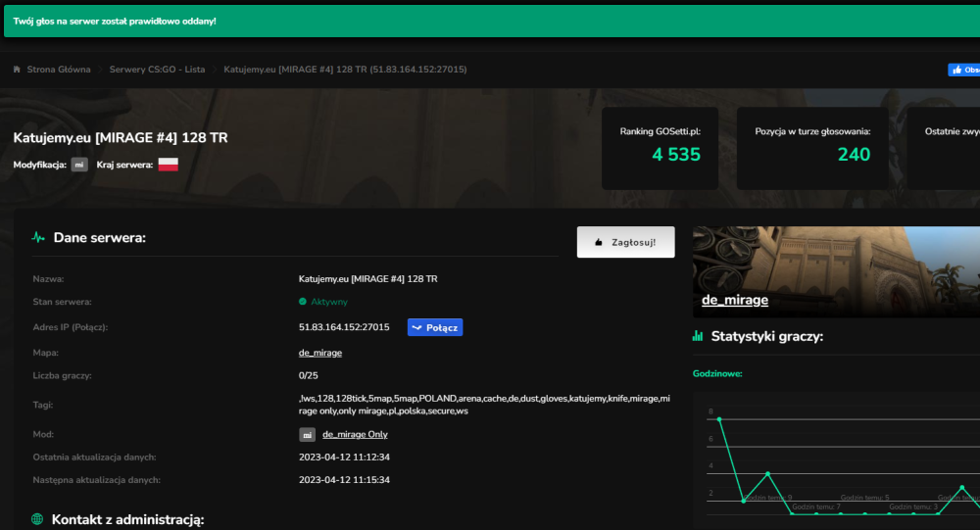Image resolution: width=980 pixels, height=530 pixels.
Task: Vote using the Zagłosuj! button
Action: point(625,242)
